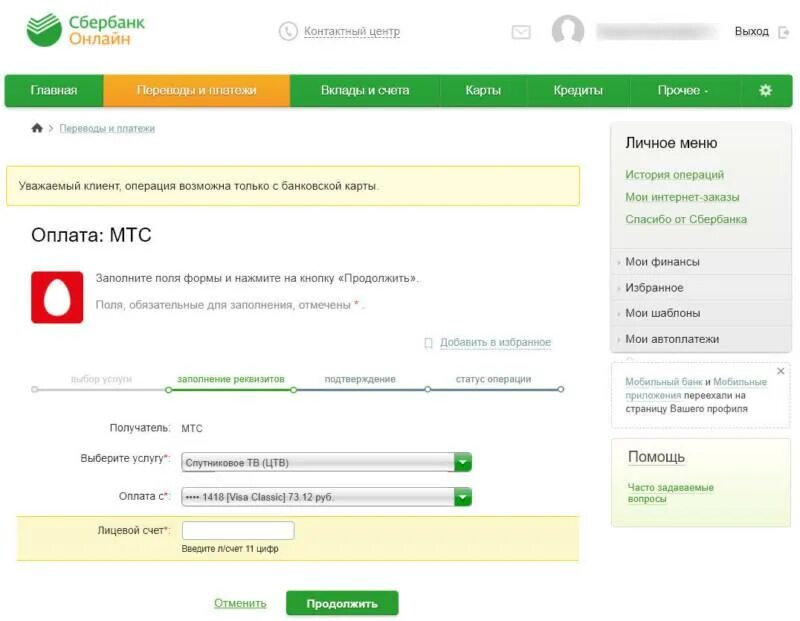Click the exit door icon
Viewport: 800px width, 621px height.
point(784,32)
